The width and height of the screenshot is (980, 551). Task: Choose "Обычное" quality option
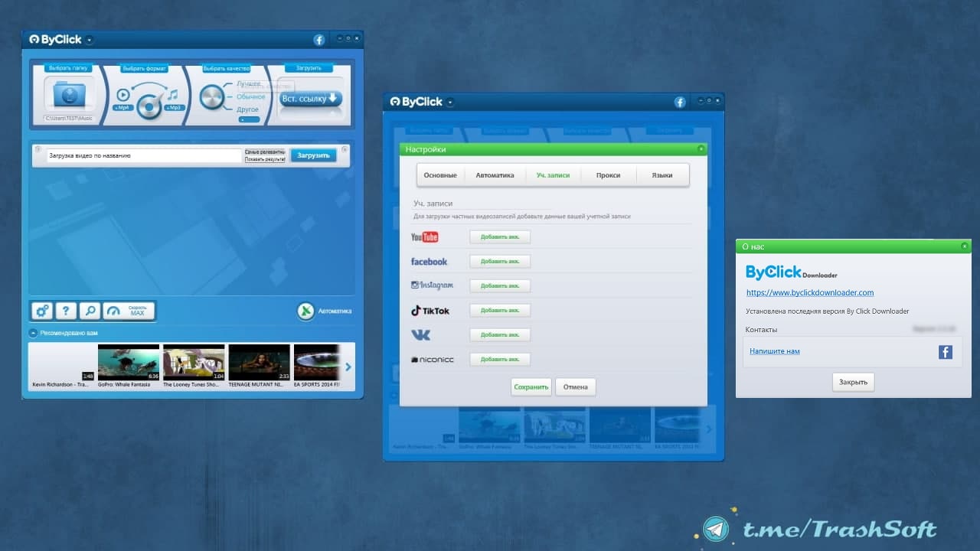coord(251,96)
